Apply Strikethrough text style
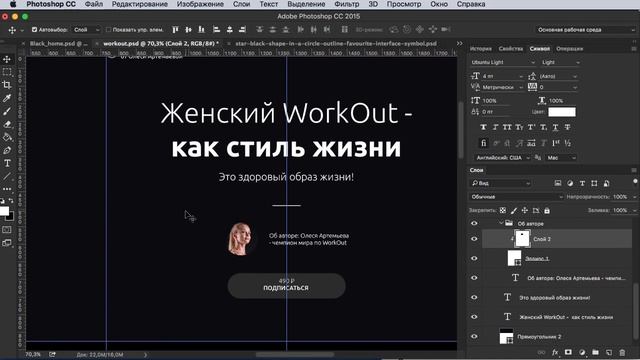Screen dimensions: 640x360 (567, 127)
